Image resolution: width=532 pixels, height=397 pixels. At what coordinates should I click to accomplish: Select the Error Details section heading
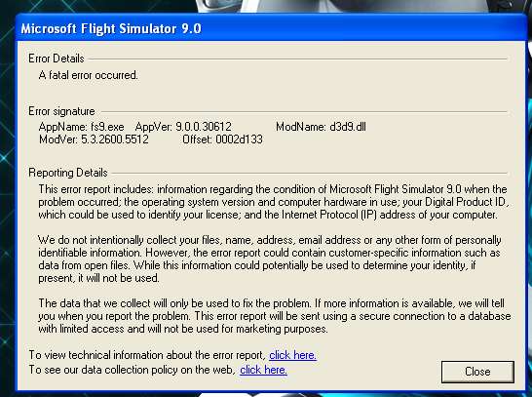pos(57,59)
